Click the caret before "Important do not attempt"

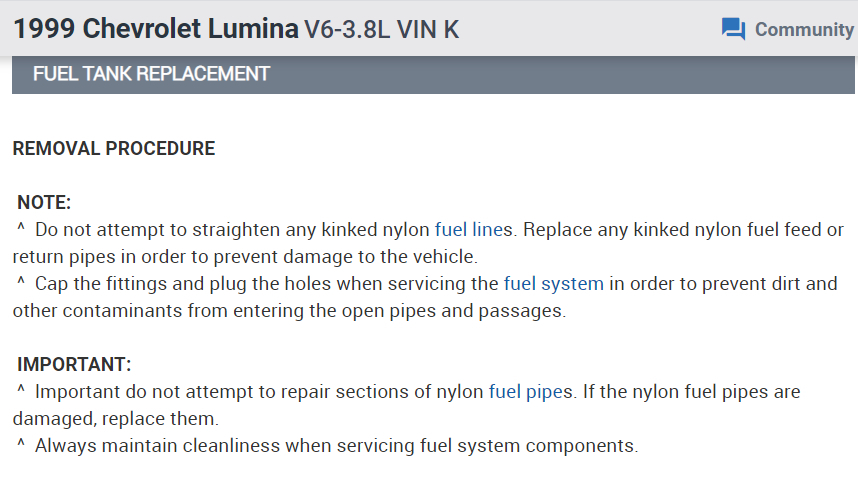pyautogui.click(x=21, y=391)
